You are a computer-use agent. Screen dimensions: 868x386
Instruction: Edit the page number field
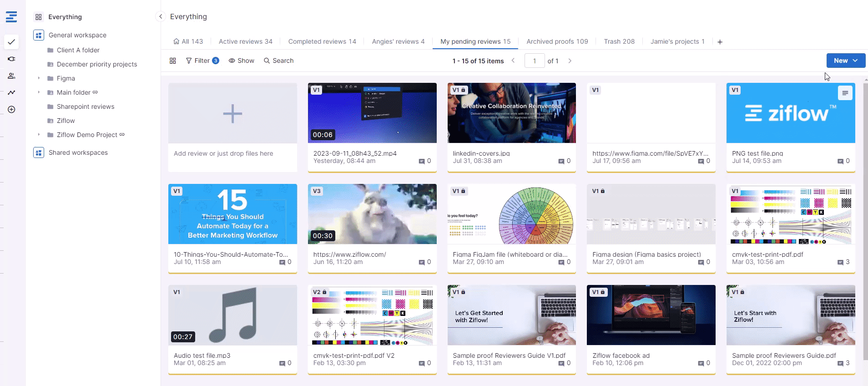pos(535,61)
